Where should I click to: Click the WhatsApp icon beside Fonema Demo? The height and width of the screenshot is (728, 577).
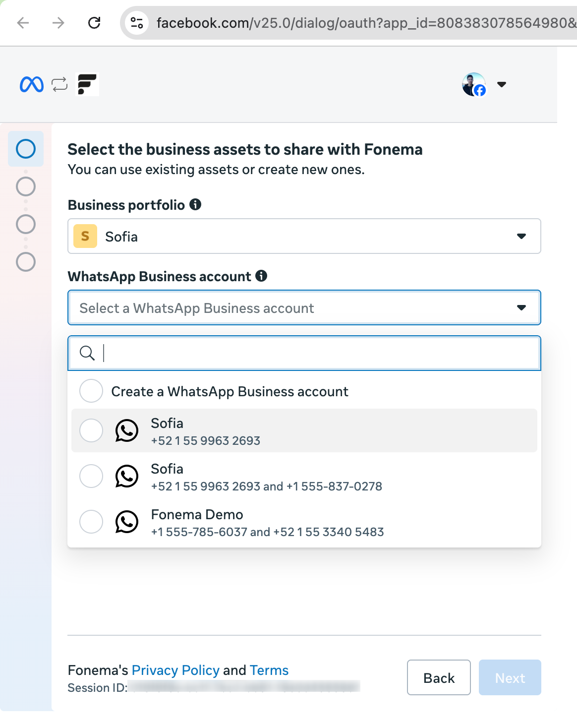[127, 522]
